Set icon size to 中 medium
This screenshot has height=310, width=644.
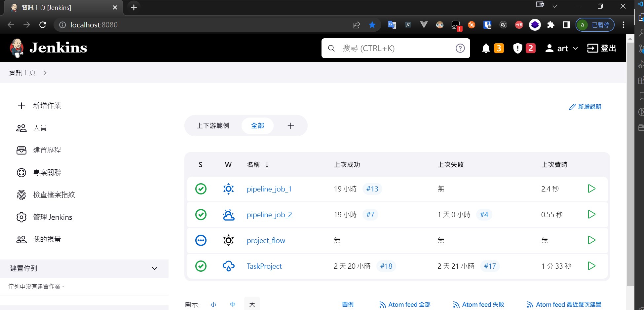[233, 304]
